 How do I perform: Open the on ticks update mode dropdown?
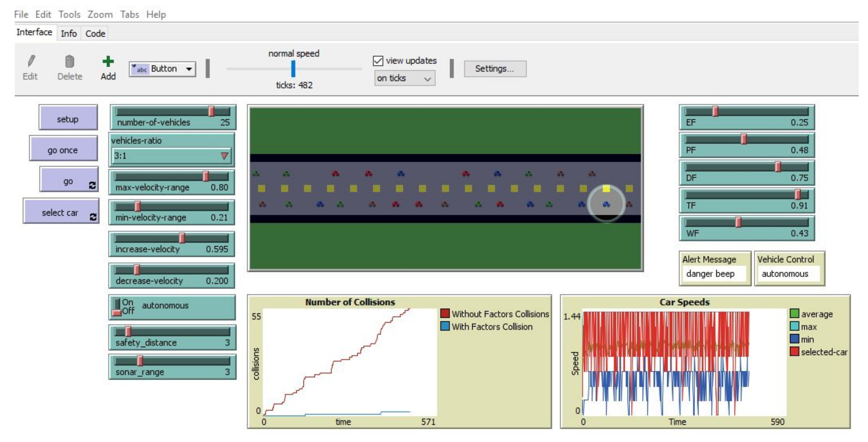[404, 79]
